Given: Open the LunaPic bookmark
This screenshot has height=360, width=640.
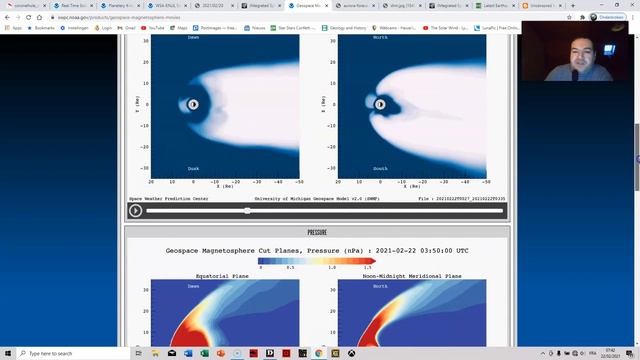Looking at the screenshot, I should (497, 28).
